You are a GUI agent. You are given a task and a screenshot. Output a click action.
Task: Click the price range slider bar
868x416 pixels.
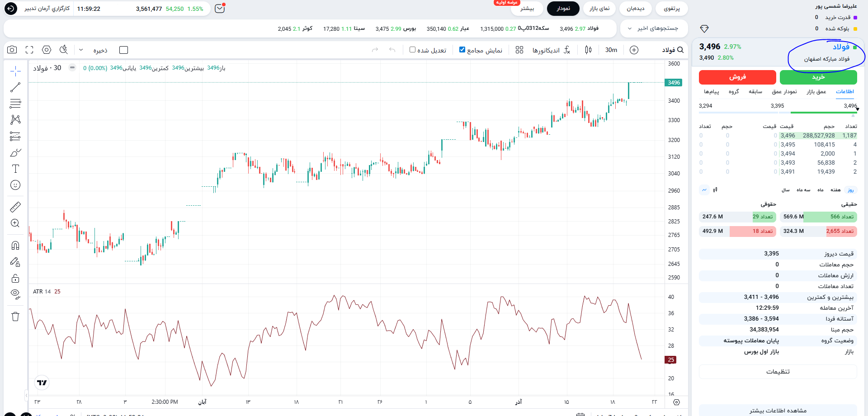778,112
